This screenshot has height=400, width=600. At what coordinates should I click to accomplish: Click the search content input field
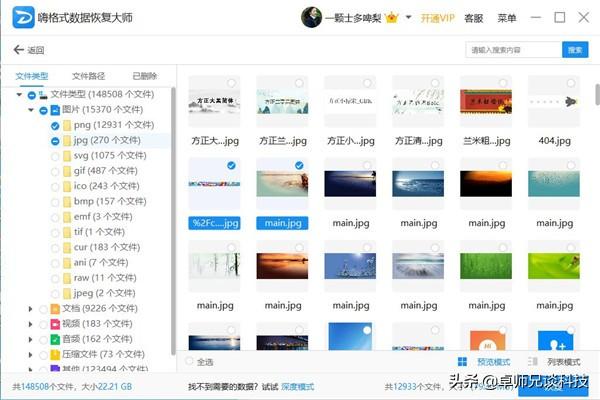512,50
